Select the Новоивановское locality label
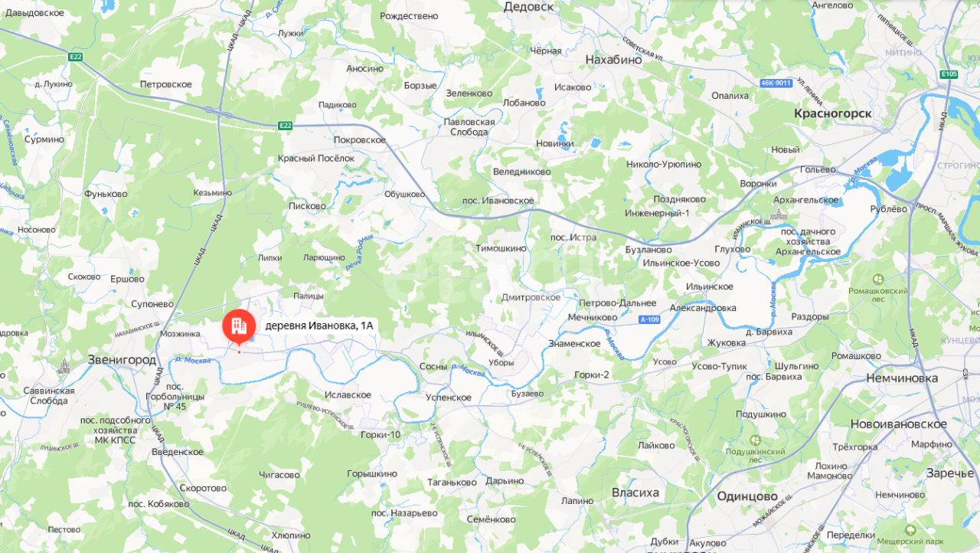This screenshot has height=553, width=980. point(899,424)
